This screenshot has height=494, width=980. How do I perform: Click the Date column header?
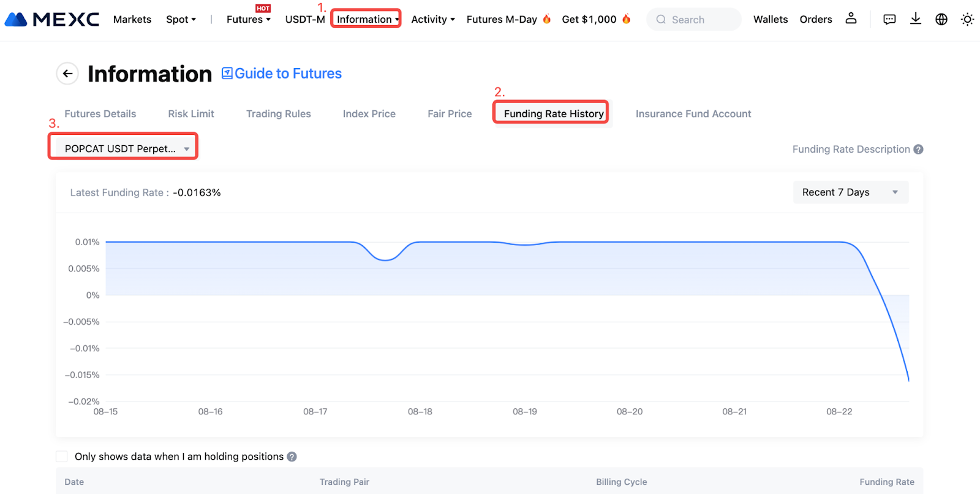(x=74, y=482)
